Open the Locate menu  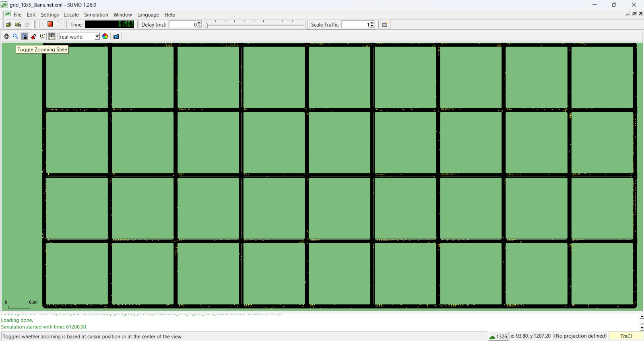(x=71, y=14)
